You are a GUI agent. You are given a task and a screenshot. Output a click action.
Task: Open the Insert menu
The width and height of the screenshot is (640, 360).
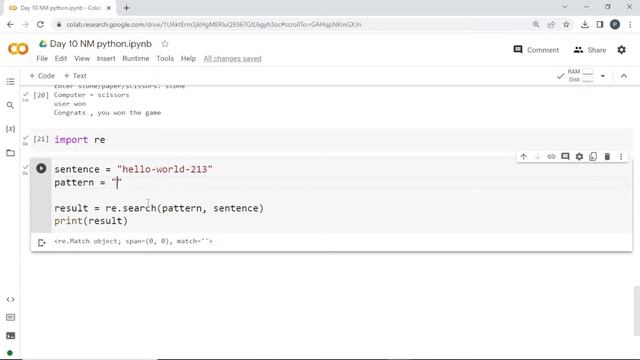click(106, 59)
